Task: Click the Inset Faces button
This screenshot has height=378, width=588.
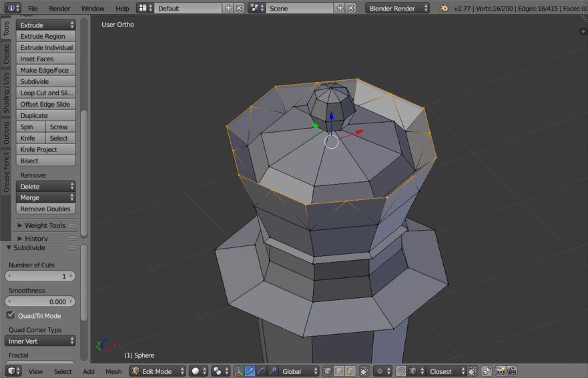Action: pos(45,59)
